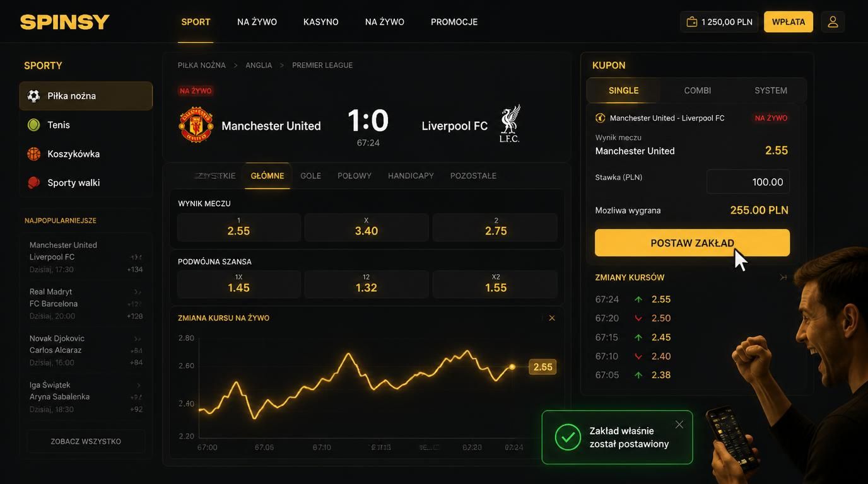Close the live odds chart panel
Viewport: 868px width, 484px height.
pyautogui.click(x=552, y=318)
